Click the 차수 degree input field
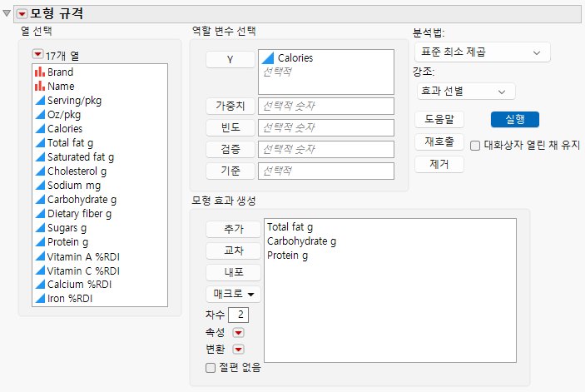The image size is (585, 392). 238,315
